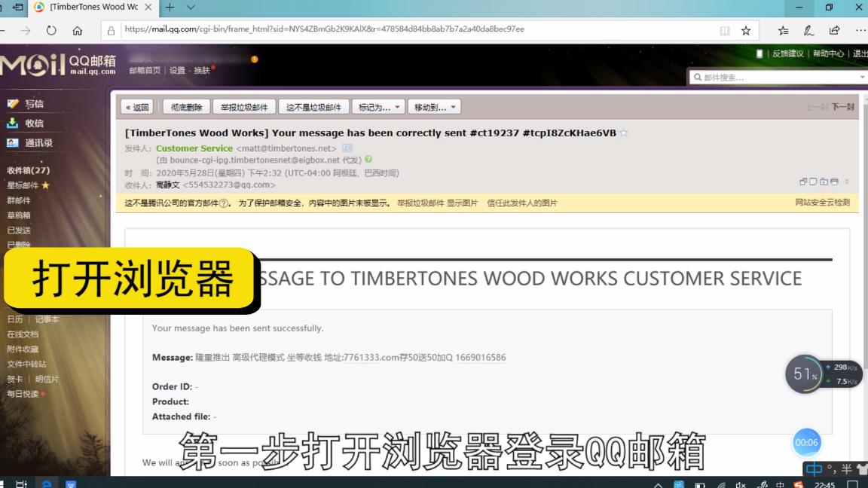
Task: Click the mobile phone icon in top bar
Action: [x=759, y=53]
